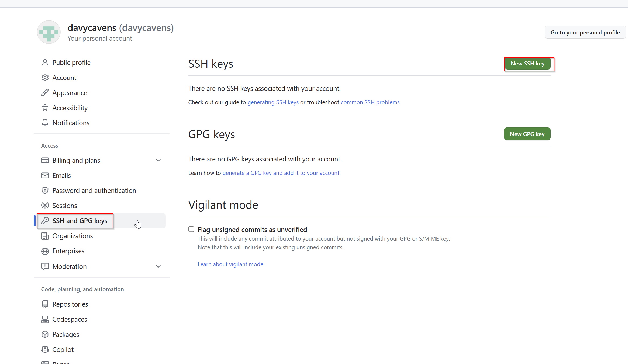This screenshot has height=364, width=628.
Task: Click the New SSH key button
Action: (527, 64)
